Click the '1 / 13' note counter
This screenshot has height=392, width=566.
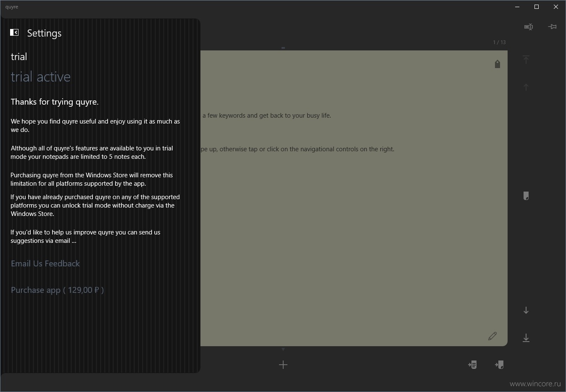click(x=499, y=42)
